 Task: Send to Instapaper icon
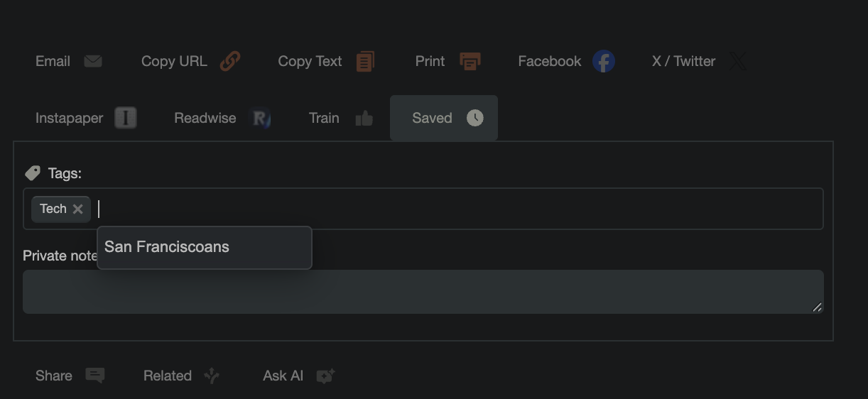coord(126,118)
